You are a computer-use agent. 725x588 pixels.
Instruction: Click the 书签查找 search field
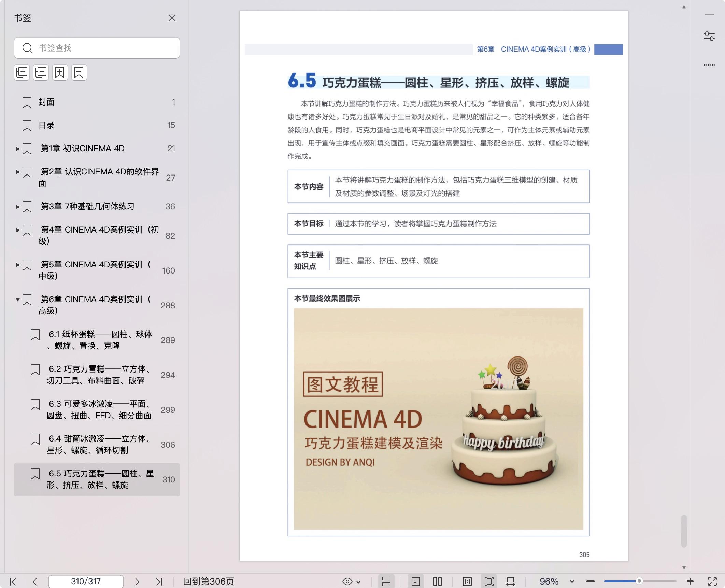pos(97,48)
